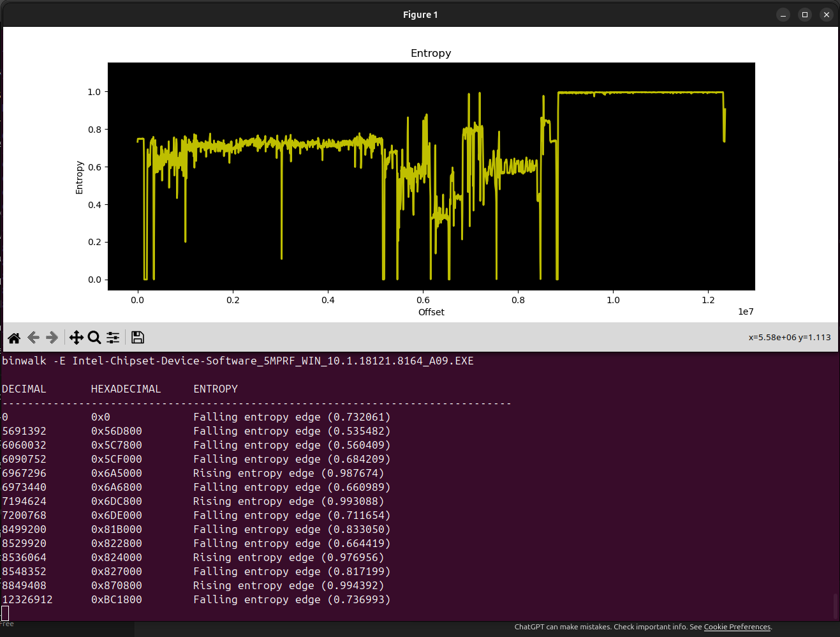Click Falling entropy edge (0.736993) entry

click(x=292, y=599)
